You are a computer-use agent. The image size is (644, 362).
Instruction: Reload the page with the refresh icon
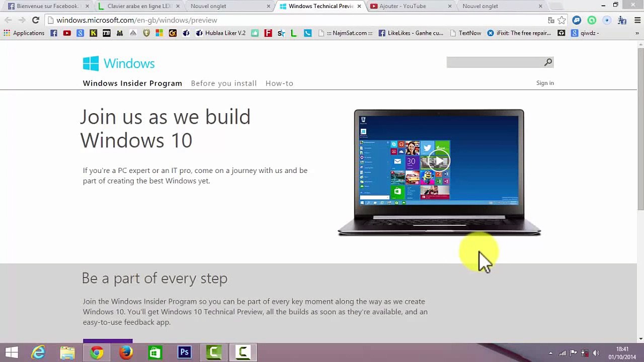(35, 20)
